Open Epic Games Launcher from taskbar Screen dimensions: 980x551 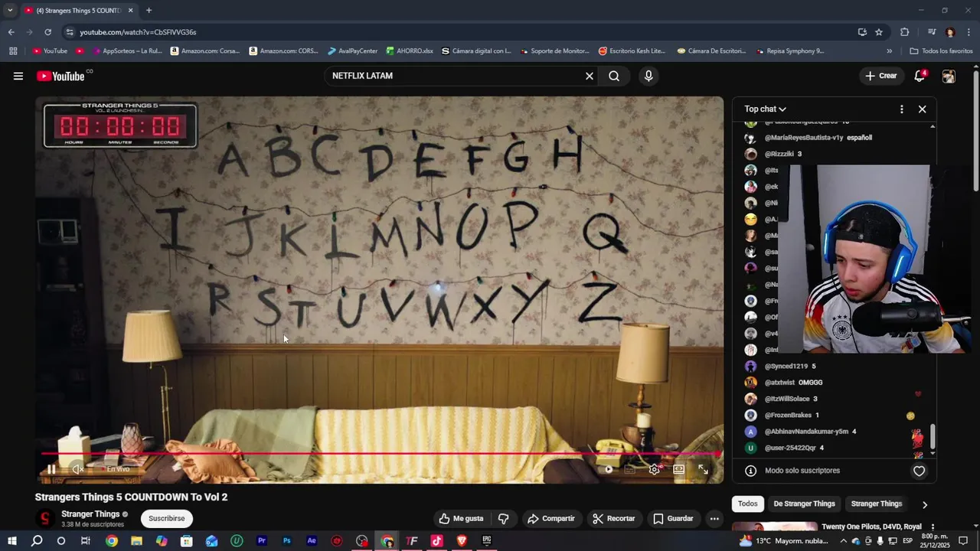click(486, 540)
